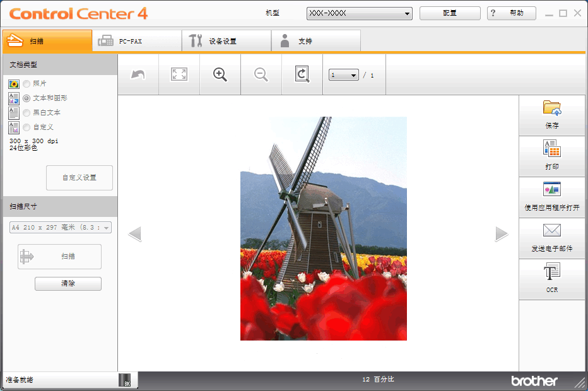Click the scanned windmill image preview
This screenshot has height=391, width=588.
324,229
